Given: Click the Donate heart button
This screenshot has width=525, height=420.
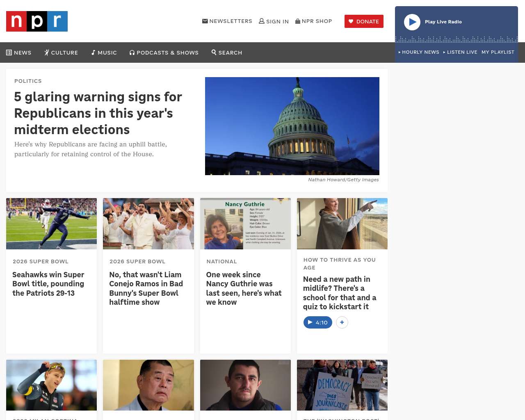Looking at the screenshot, I should 364,21.
